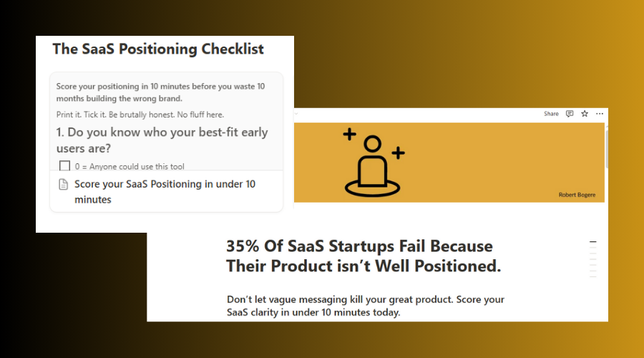Screen dimensions: 644x358
Task: Click the "0 = Anyone could use this tool" label
Action: pyautogui.click(x=129, y=167)
